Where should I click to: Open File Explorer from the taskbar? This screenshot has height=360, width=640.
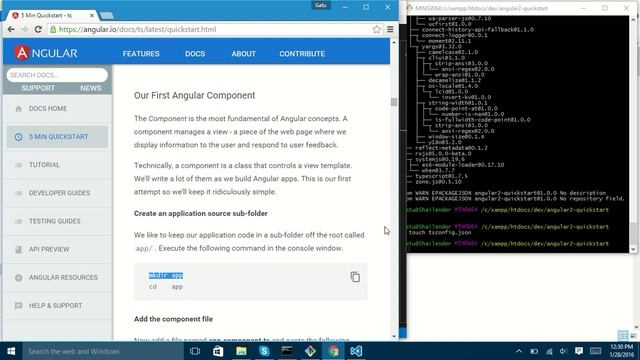pyautogui.click(x=241, y=351)
